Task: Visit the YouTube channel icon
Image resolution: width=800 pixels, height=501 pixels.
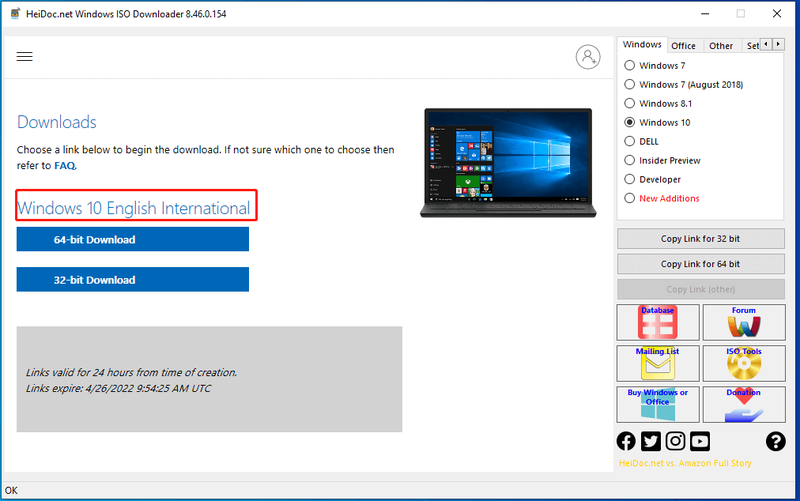Action: [x=700, y=441]
